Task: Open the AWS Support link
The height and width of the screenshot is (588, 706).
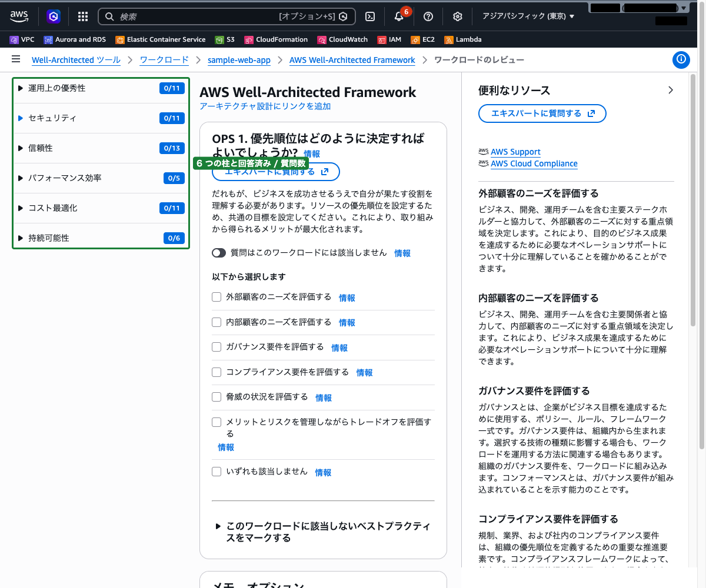Action: tap(515, 152)
